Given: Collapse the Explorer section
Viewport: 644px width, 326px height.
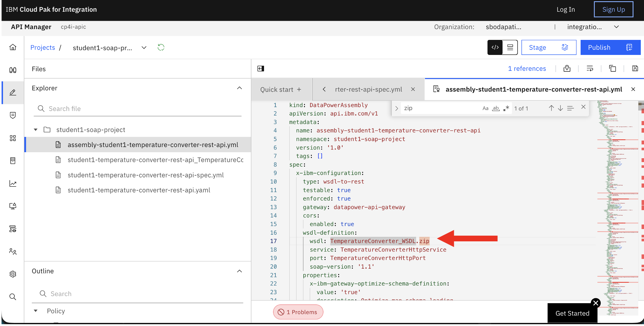Looking at the screenshot, I should [x=239, y=88].
